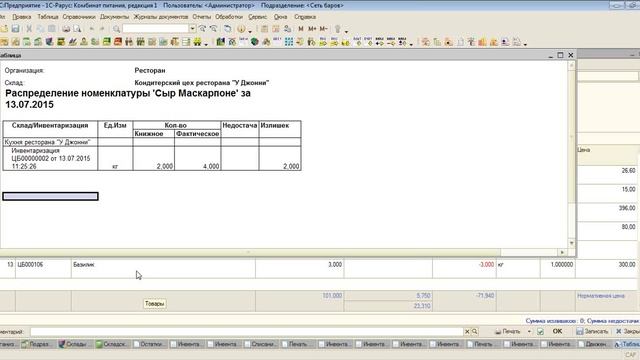Click the Записать button
This screenshot has width=640, height=360.
click(x=592, y=331)
